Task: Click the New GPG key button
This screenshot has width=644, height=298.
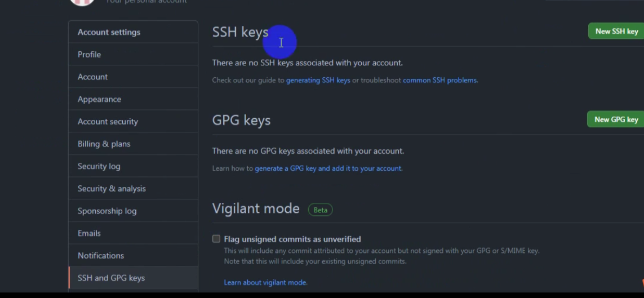Action: point(616,119)
